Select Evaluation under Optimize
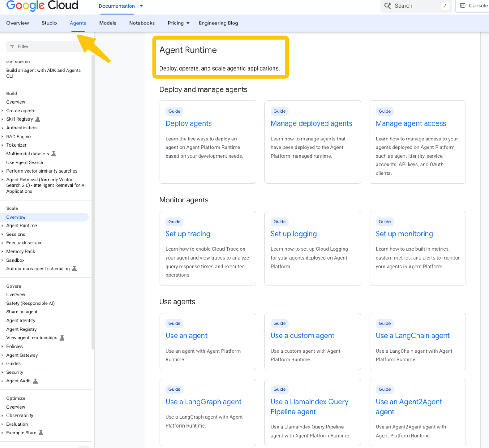489x448 pixels. point(17,424)
